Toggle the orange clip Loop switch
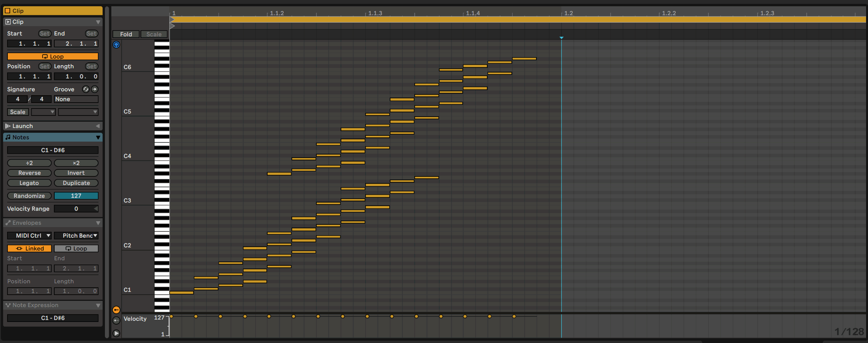 [x=53, y=57]
